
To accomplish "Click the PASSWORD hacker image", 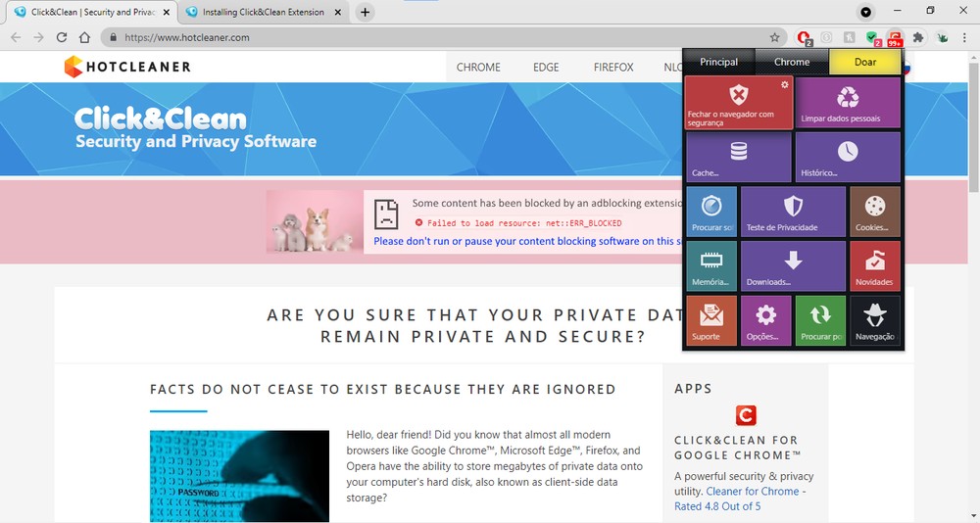I will (239, 476).
